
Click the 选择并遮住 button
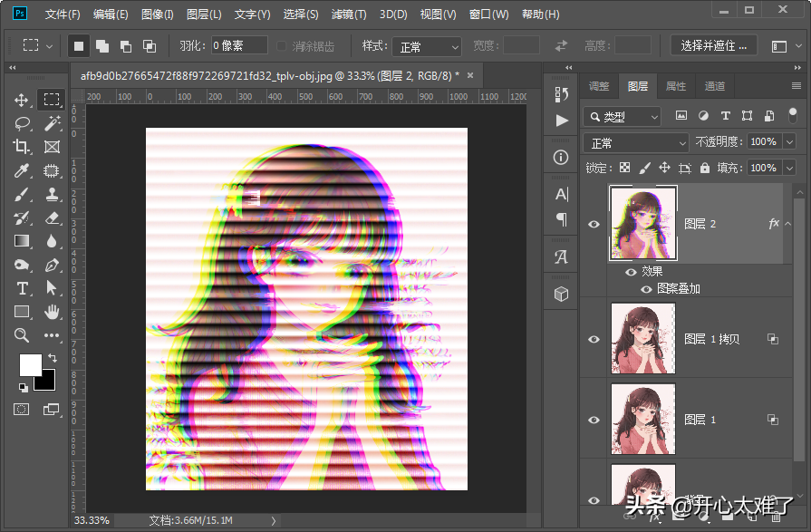(x=714, y=45)
